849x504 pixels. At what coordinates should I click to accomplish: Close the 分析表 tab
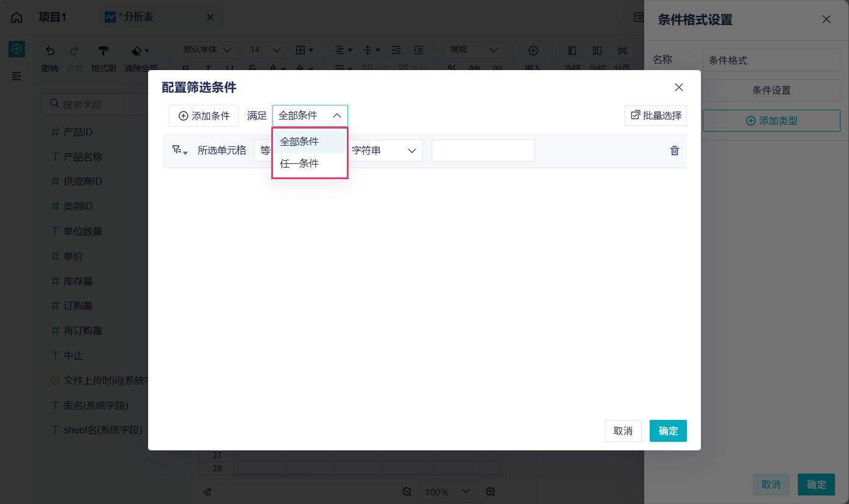coord(210,18)
